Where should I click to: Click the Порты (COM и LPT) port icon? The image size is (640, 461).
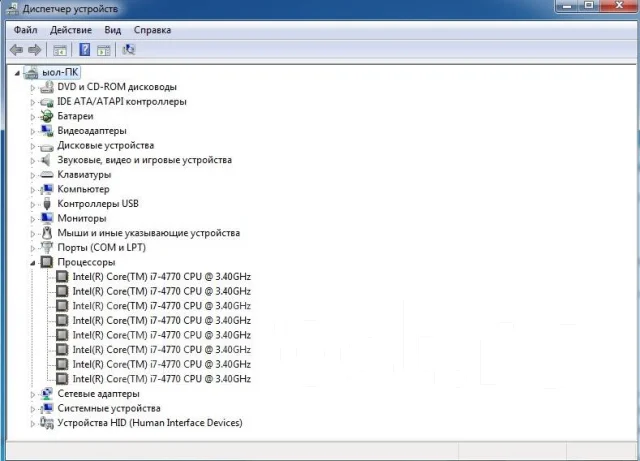(47, 247)
